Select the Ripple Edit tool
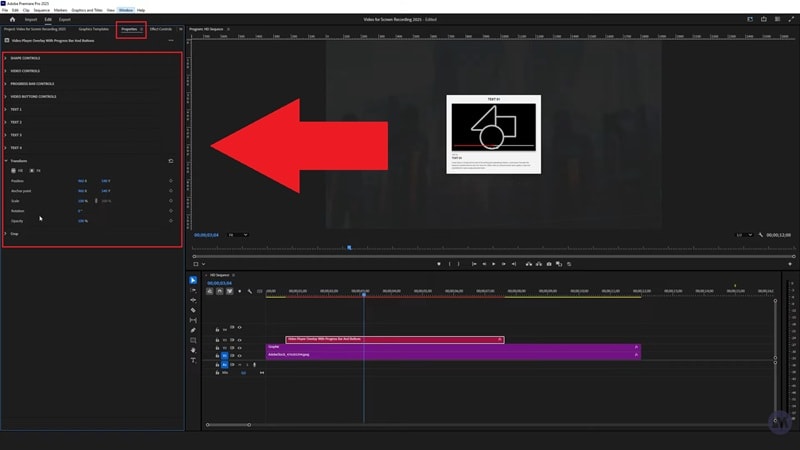 [193, 300]
